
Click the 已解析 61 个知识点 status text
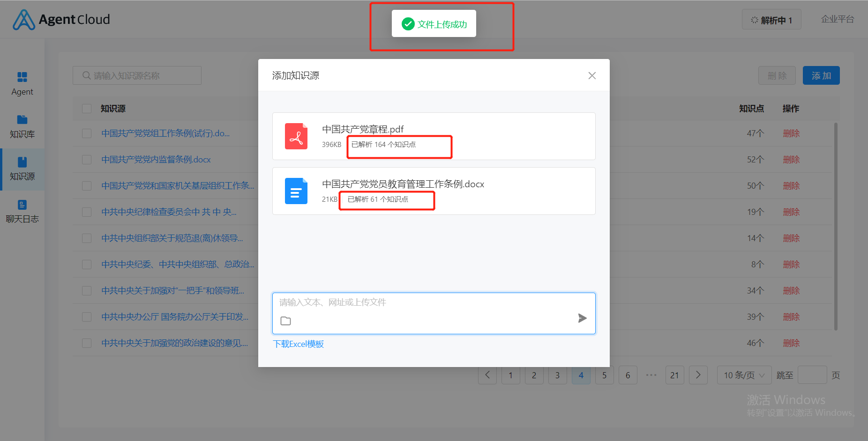[x=378, y=199]
